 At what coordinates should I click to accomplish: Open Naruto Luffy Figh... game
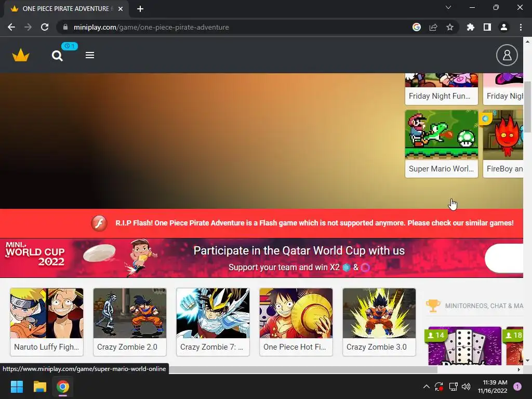[x=46, y=322]
